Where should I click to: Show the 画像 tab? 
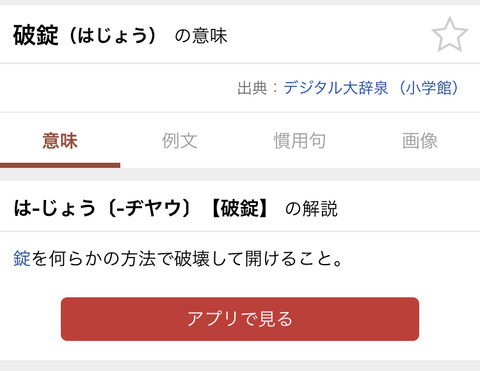pyautogui.click(x=420, y=140)
